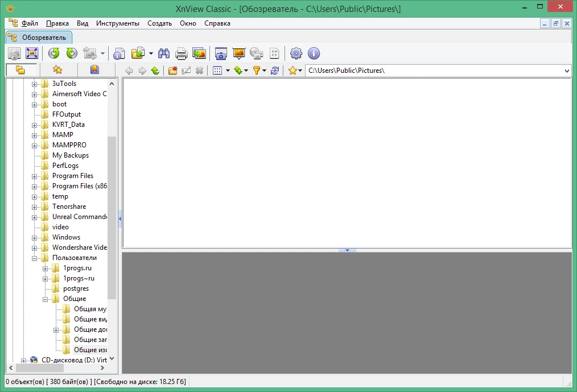Click the JPEG lossless transformations icon
Screen dimensions: 577x392
[x=90, y=53]
